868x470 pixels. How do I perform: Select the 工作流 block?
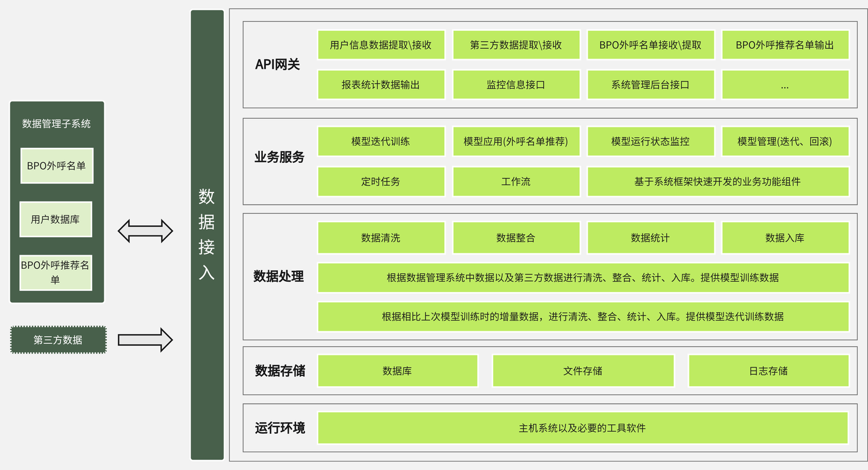516,182
